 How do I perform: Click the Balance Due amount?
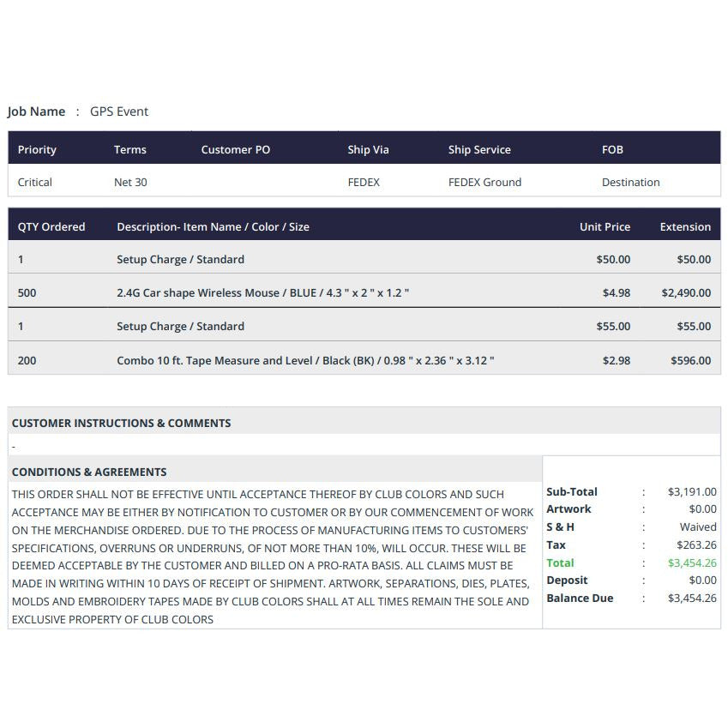click(691, 598)
